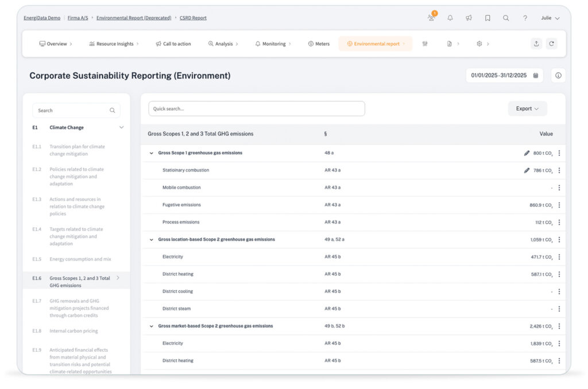Open the settings gear icon in navbar
The height and width of the screenshot is (389, 588).
[479, 44]
